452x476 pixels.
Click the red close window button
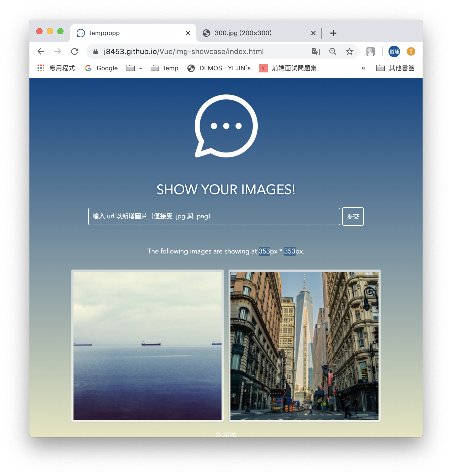(x=39, y=31)
